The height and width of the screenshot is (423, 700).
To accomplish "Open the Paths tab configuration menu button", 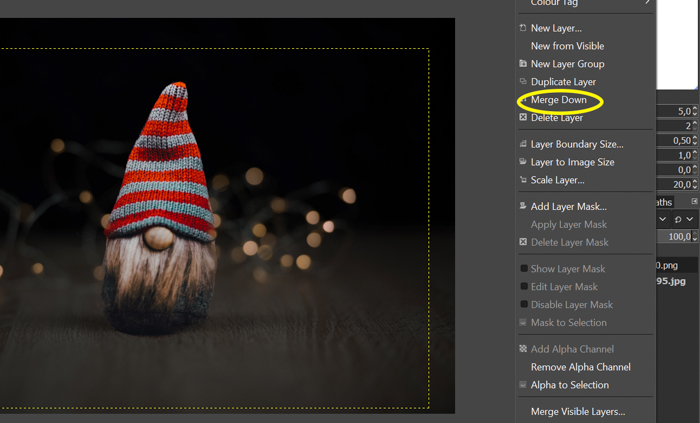I will pyautogui.click(x=694, y=202).
